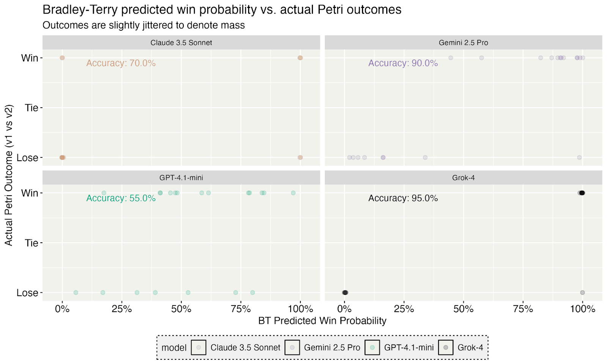Click the GPT-4.1-mini legend swatch
This screenshot has width=607, height=364.
(372, 347)
